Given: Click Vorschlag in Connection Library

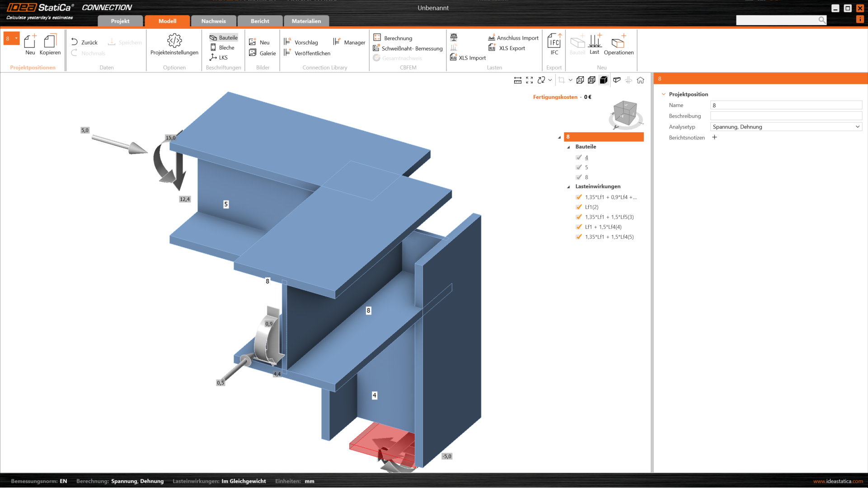Looking at the screenshot, I should [x=301, y=42].
